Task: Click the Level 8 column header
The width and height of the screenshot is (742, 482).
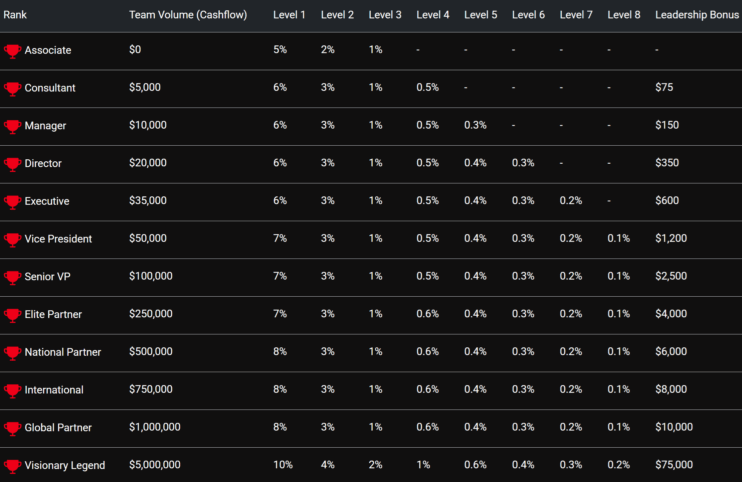Action: (x=624, y=15)
